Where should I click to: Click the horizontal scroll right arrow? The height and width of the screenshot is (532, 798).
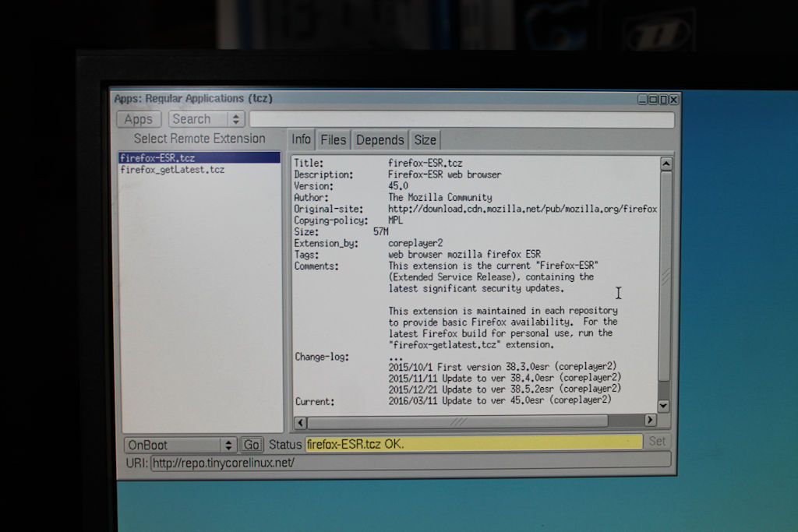coord(650,420)
